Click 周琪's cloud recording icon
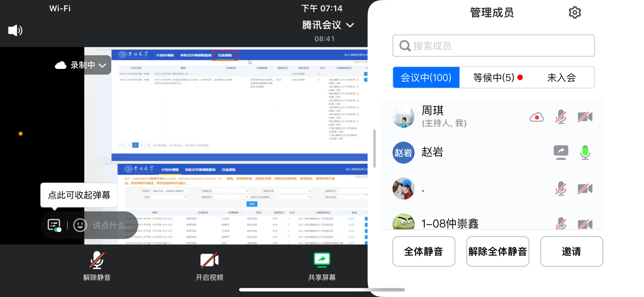Screen dimensions: 644x297 tap(537, 117)
